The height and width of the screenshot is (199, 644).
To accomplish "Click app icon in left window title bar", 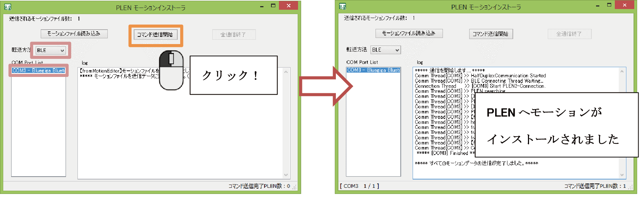I will tap(8, 7).
